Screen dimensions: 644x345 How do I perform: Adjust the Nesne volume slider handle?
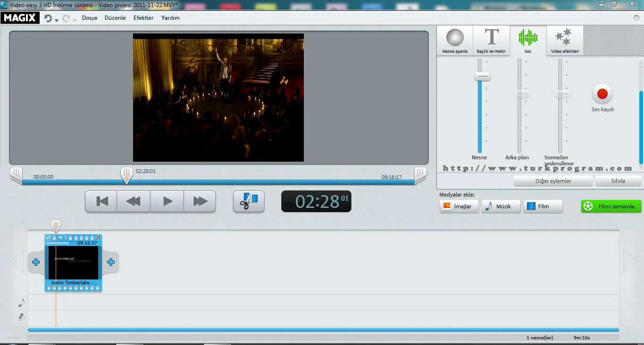482,76
